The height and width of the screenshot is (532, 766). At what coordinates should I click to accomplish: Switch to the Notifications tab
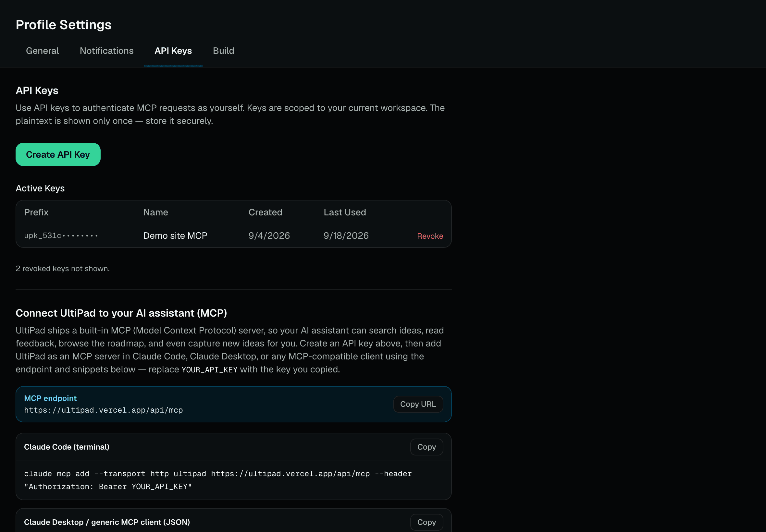107,51
